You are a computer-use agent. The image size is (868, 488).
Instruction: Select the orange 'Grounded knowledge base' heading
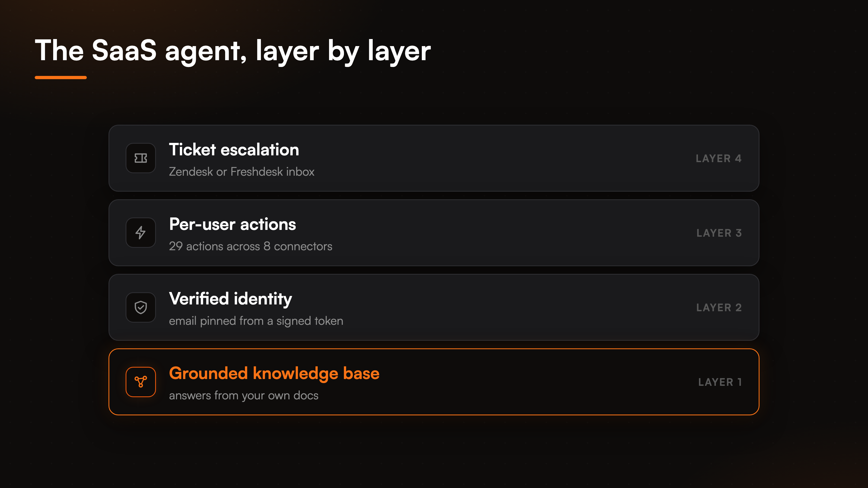coord(274,374)
